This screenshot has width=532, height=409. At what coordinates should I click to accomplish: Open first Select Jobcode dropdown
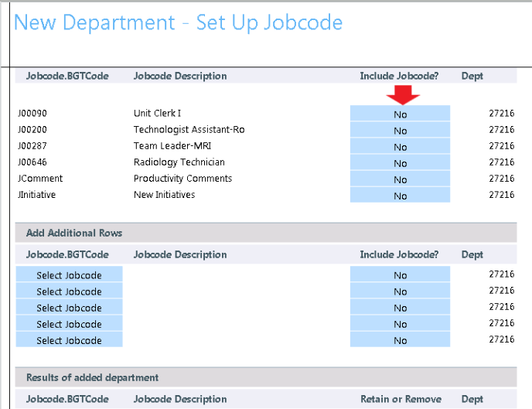69,275
